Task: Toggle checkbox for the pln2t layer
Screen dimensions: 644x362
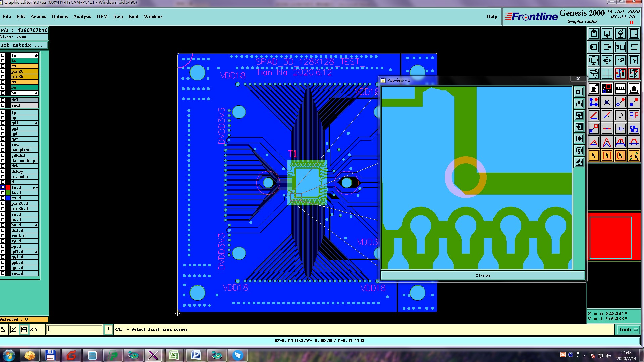Action: click(3, 71)
